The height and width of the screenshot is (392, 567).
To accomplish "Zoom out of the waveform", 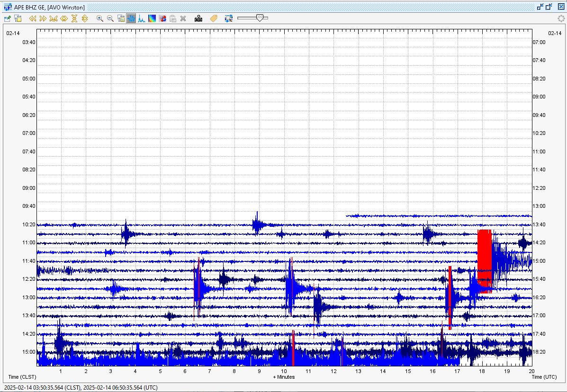I will tap(110, 18).
